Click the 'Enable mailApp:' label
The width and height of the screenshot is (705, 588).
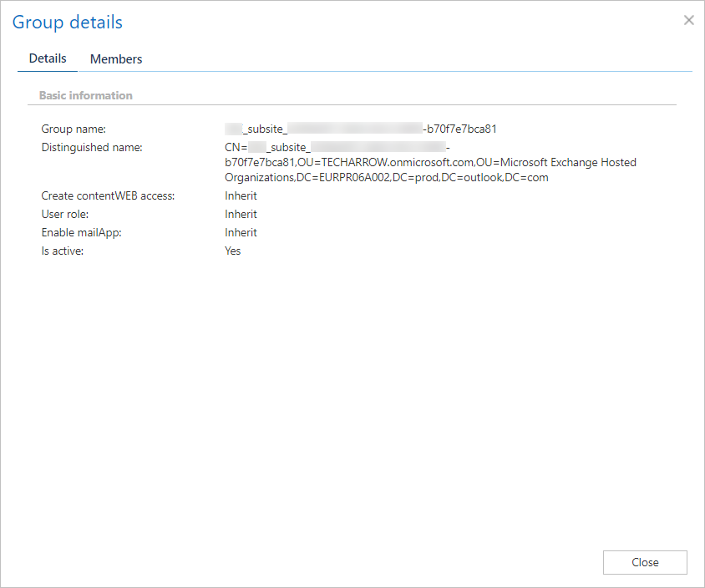(81, 232)
